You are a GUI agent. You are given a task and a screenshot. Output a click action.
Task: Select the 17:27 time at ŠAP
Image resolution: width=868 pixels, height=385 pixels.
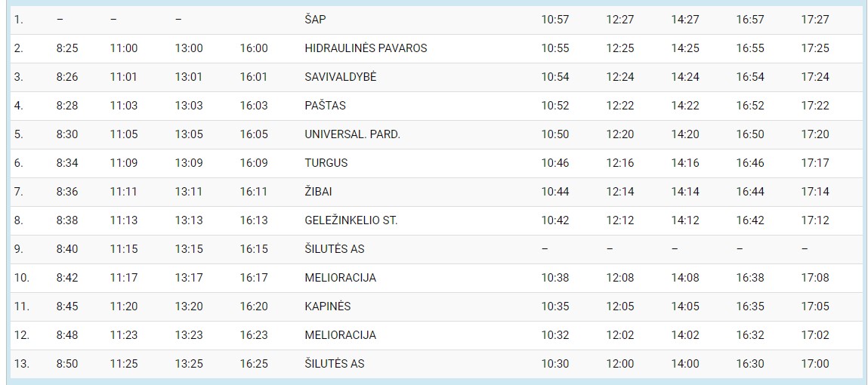[815, 20]
